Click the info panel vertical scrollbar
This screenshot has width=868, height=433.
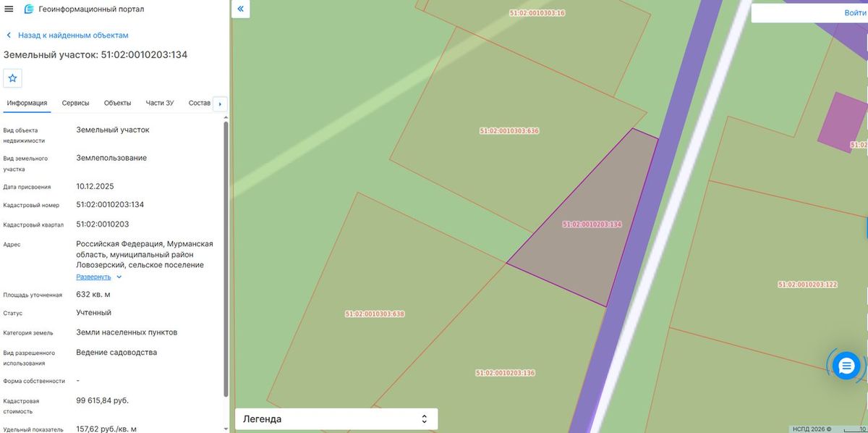tap(226, 259)
